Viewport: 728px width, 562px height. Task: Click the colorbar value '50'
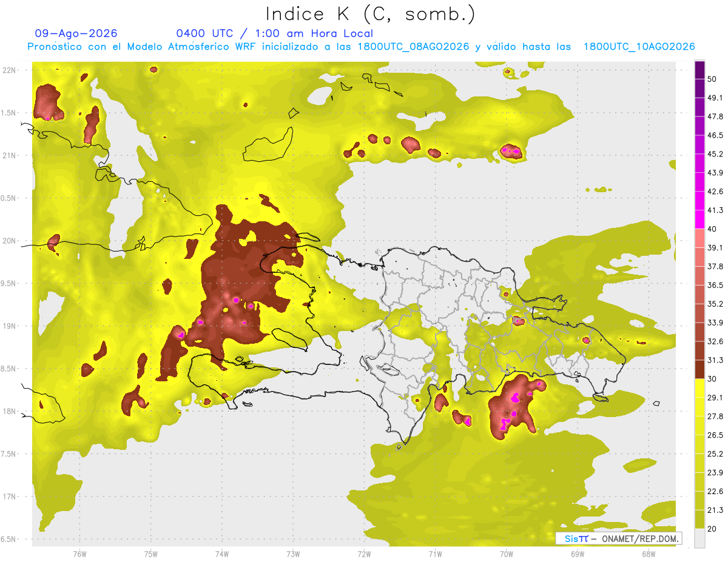pos(713,79)
